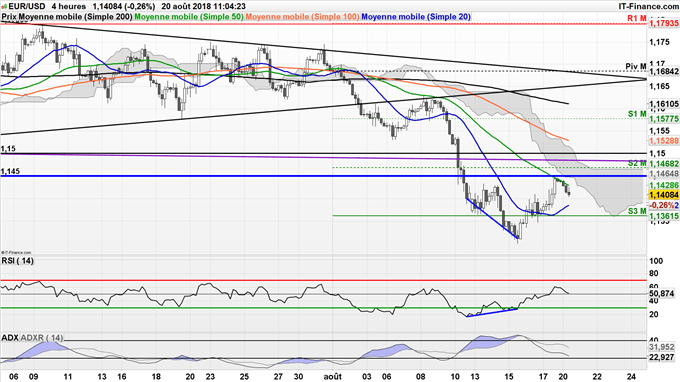Click date tick 30 on time axis
Viewport: 680px width, 382px height.
[298, 376]
